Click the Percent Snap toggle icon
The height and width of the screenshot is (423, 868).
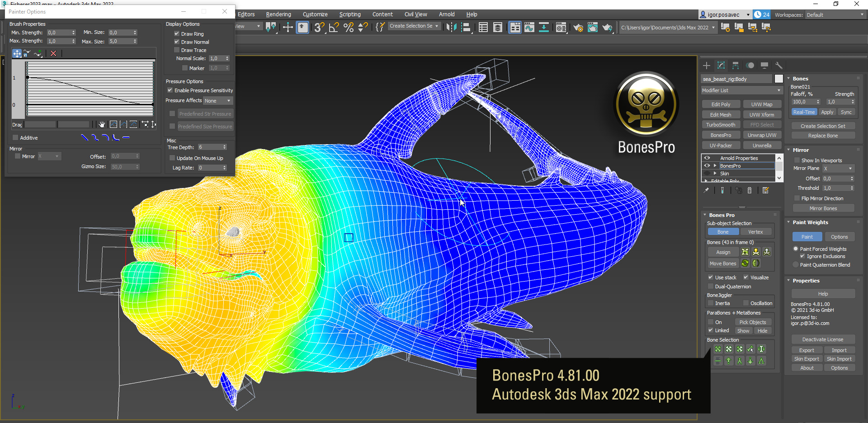[x=348, y=28]
